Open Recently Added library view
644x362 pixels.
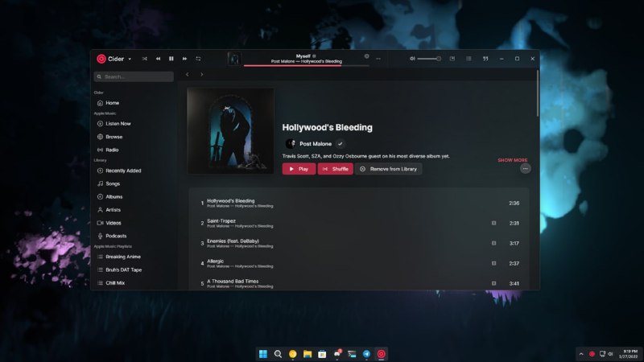tap(134, 171)
